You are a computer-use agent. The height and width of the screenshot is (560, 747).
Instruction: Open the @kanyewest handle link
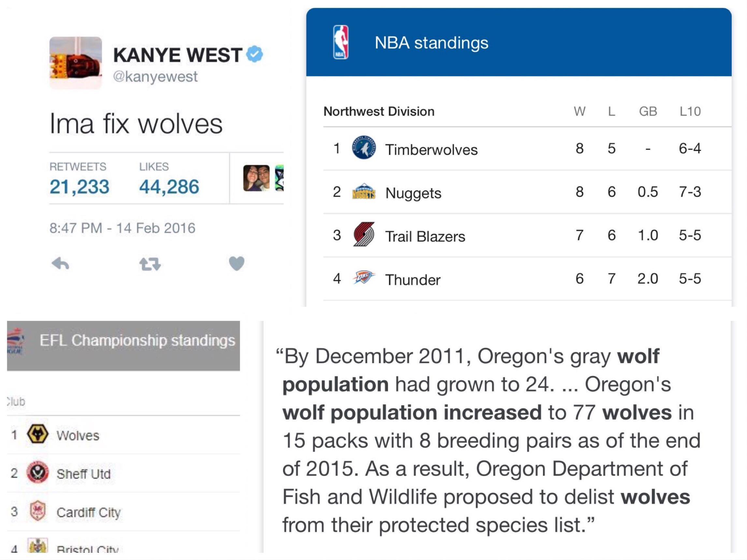pos(155,77)
